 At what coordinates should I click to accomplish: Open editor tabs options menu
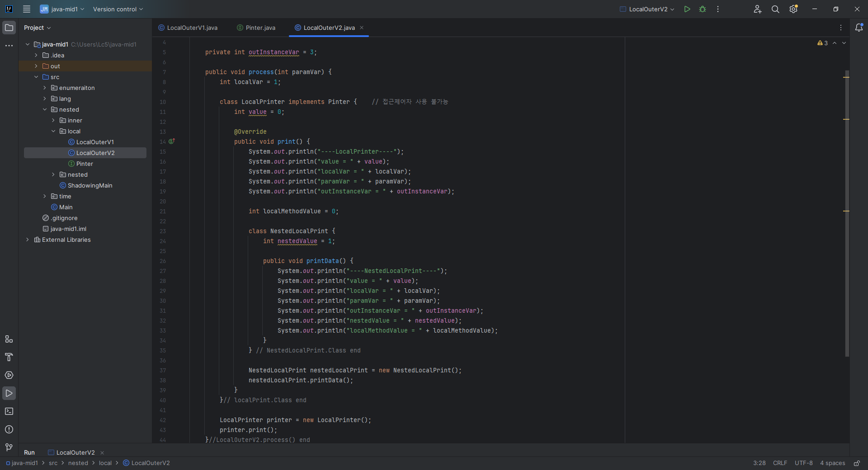point(841,28)
